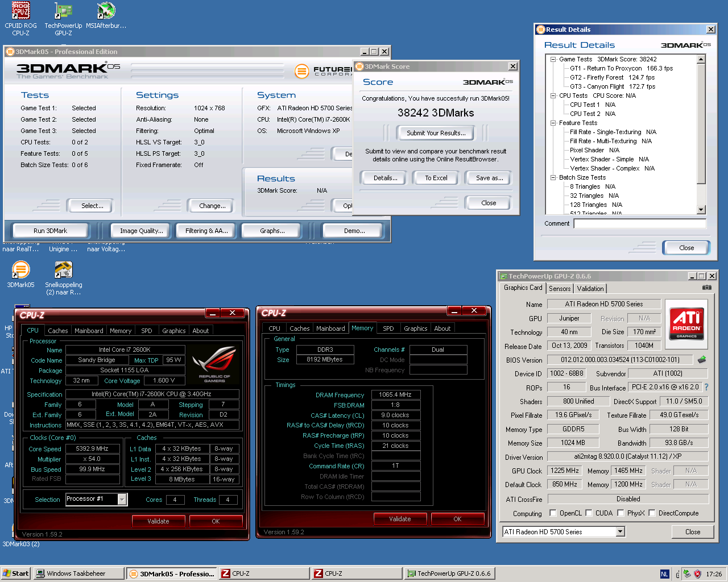This screenshot has height=582, width=728.
Task: Click the Close button in Result Details
Action: click(x=686, y=248)
